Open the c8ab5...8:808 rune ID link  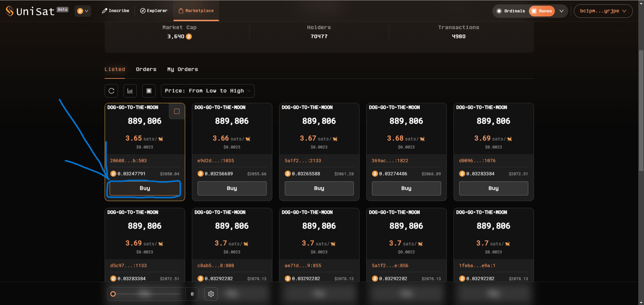point(216,266)
